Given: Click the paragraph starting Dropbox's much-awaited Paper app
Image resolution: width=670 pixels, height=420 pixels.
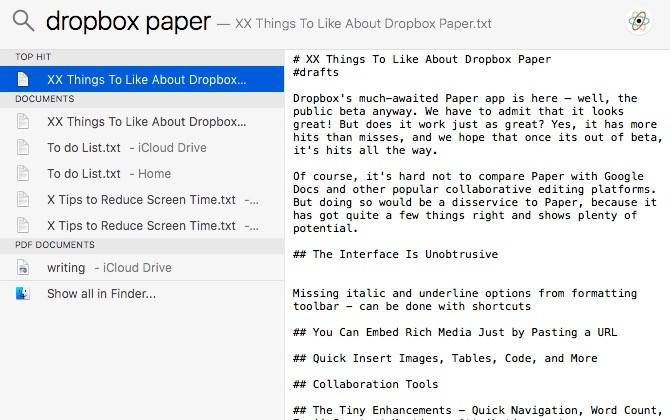Looking at the screenshot, I should [478, 124].
